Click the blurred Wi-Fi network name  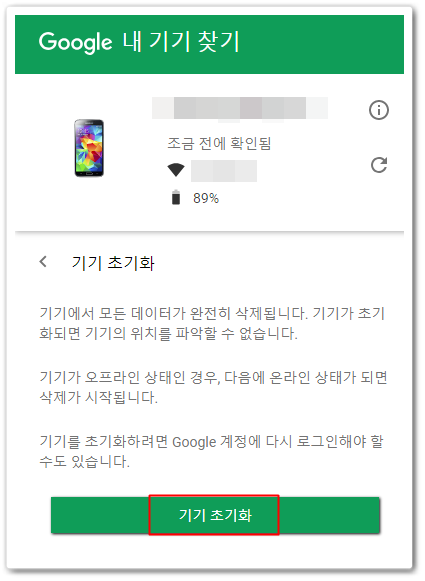pyautogui.click(x=224, y=171)
